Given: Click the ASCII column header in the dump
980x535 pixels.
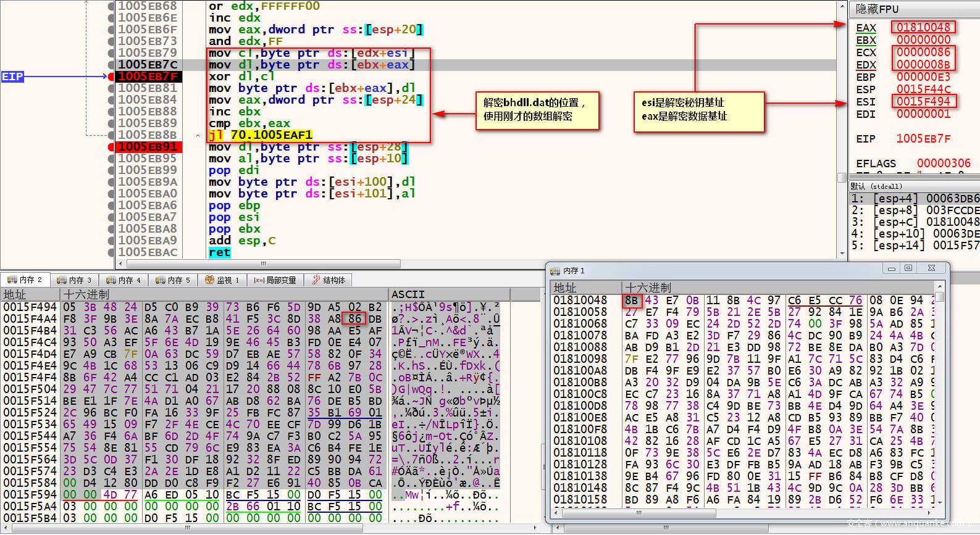Looking at the screenshot, I should click(408, 294).
